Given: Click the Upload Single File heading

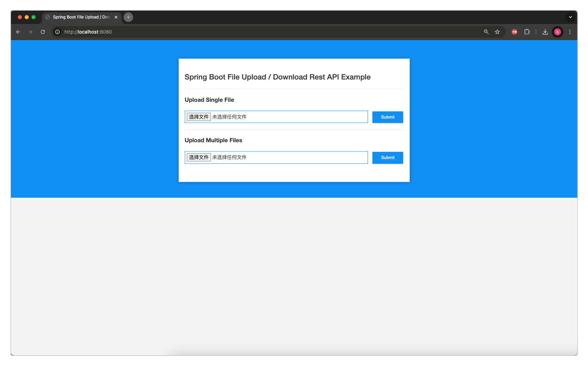Looking at the screenshot, I should 209,100.
